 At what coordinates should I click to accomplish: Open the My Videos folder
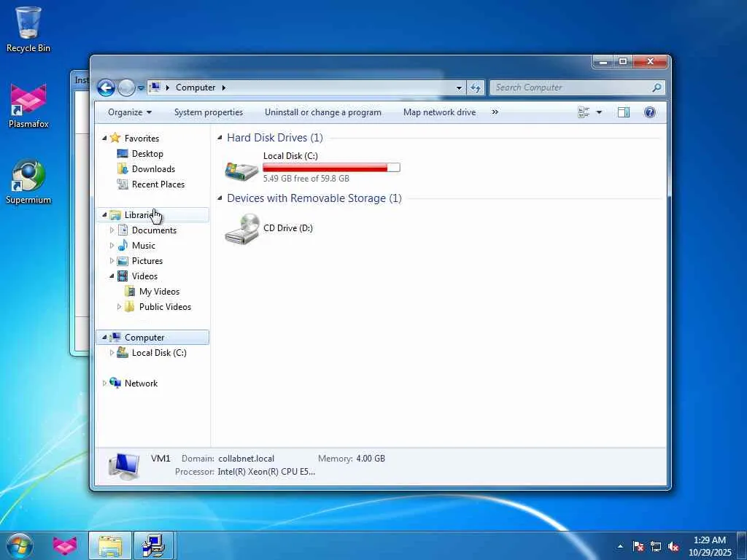(159, 292)
